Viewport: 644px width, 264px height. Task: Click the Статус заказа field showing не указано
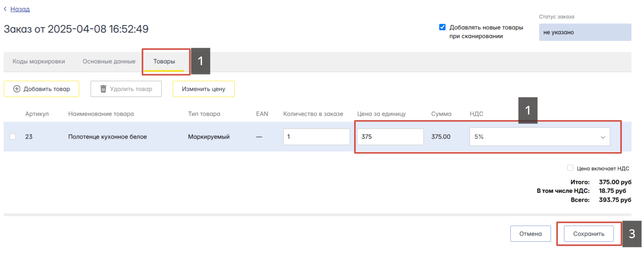(x=585, y=32)
